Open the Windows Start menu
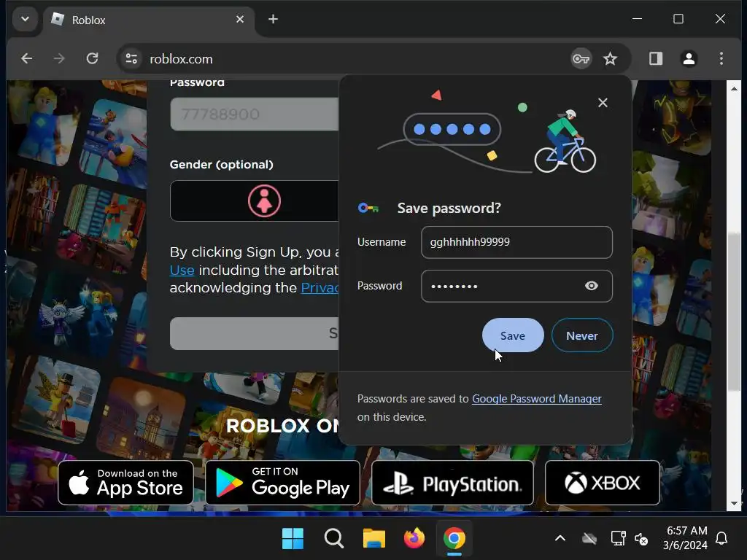747x560 pixels. click(x=293, y=539)
